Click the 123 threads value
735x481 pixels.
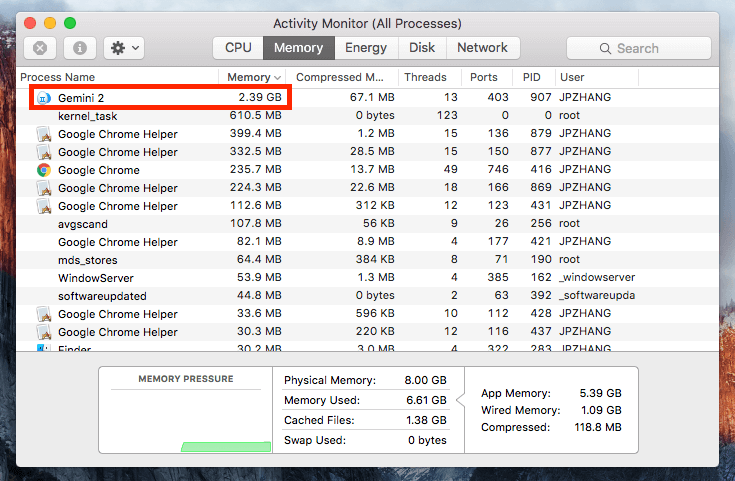click(x=447, y=115)
